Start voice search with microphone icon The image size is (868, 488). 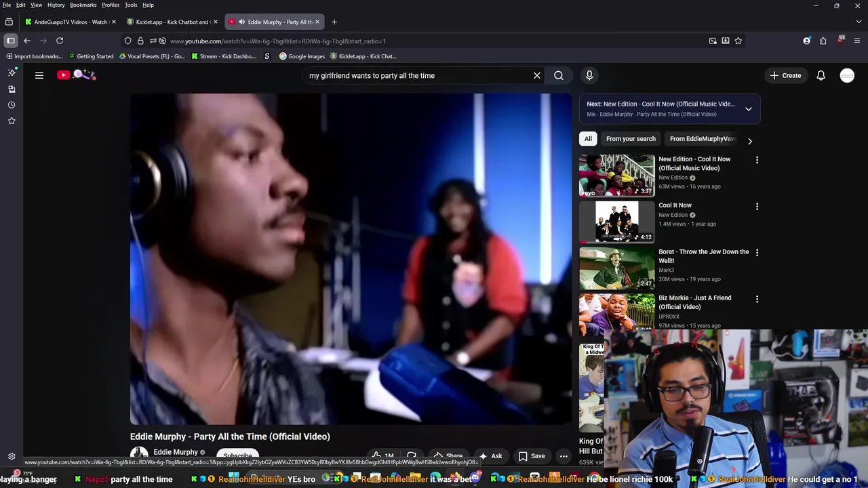click(x=589, y=75)
